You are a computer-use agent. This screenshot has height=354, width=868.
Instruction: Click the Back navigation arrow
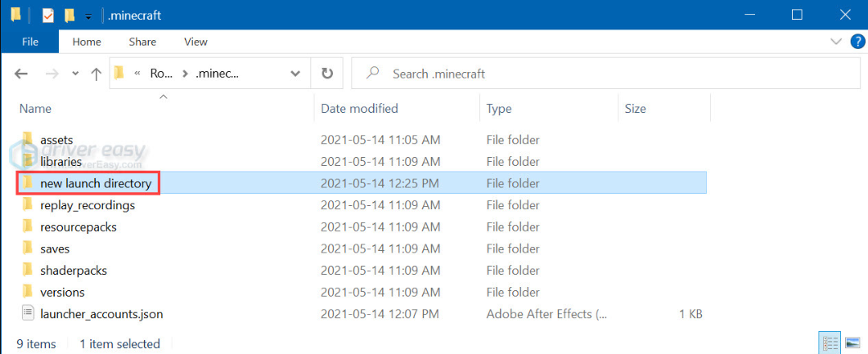point(21,74)
